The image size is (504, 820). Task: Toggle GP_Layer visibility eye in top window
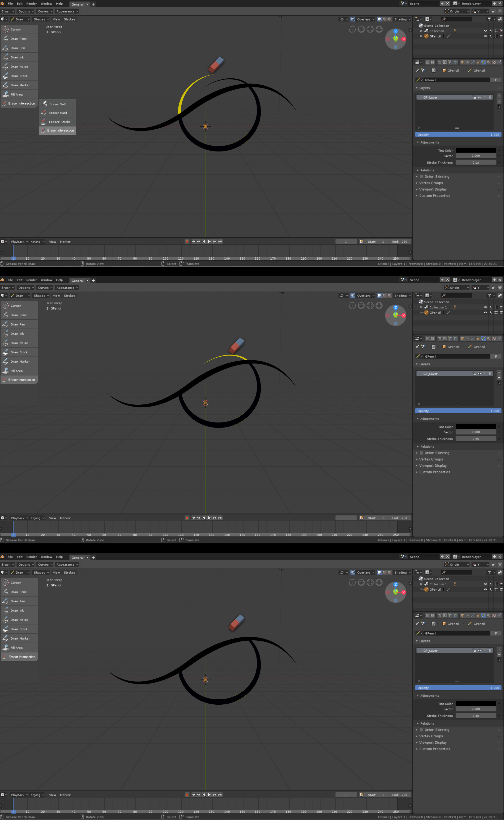coord(479,97)
